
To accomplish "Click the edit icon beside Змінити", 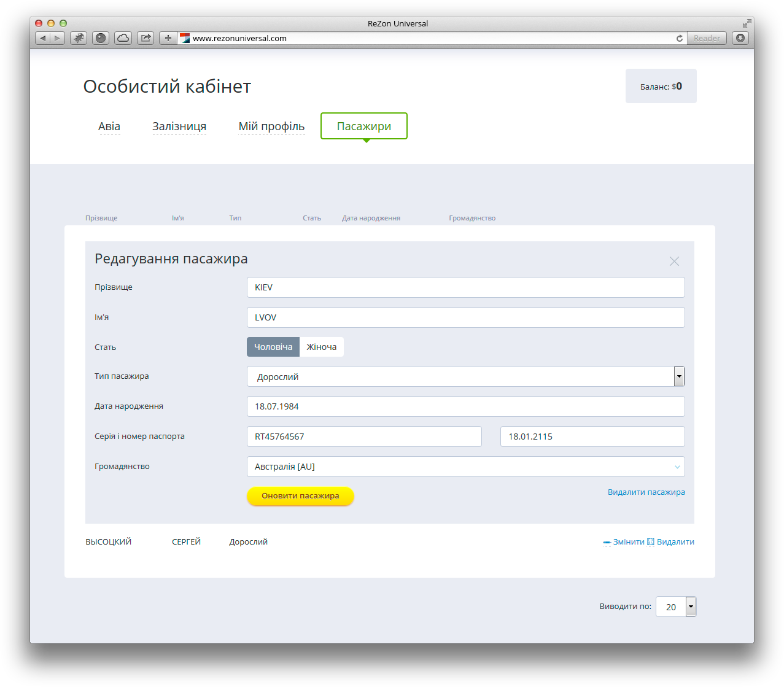I will click(x=607, y=542).
